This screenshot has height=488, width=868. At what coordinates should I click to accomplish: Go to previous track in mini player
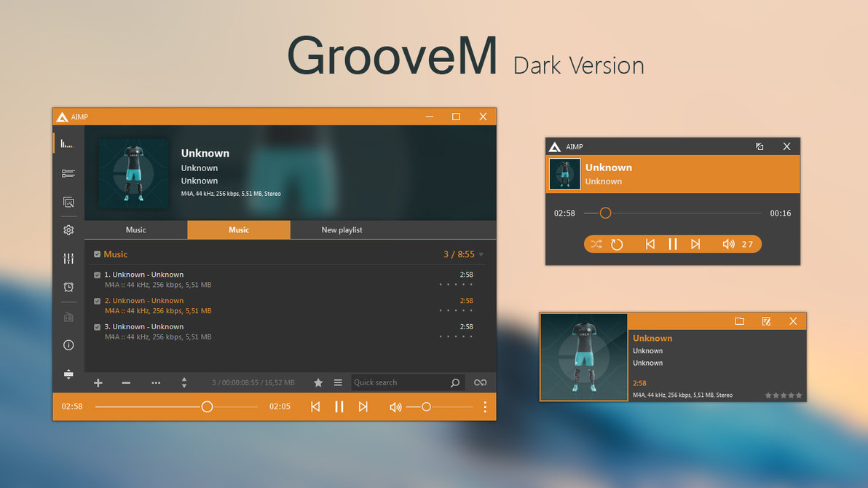650,244
